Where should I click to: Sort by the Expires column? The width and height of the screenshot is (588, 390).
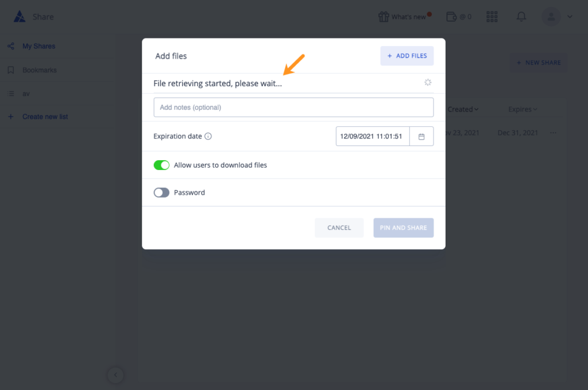pyautogui.click(x=523, y=109)
